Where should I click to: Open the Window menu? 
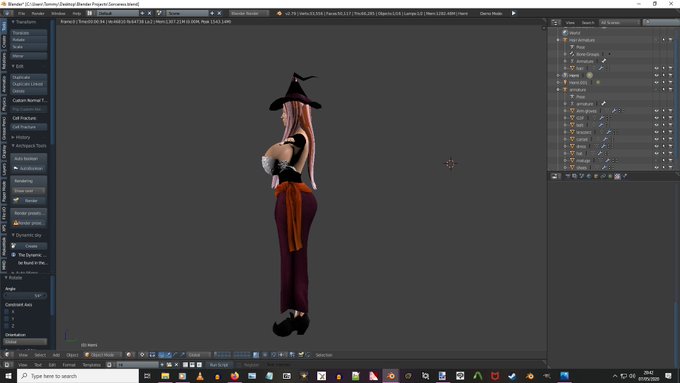pos(58,13)
